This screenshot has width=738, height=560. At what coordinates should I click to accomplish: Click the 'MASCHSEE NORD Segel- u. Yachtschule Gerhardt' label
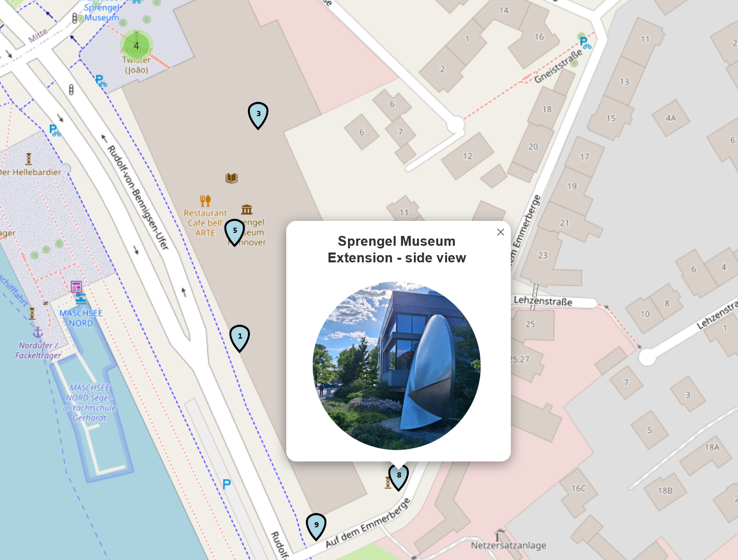tap(90, 403)
